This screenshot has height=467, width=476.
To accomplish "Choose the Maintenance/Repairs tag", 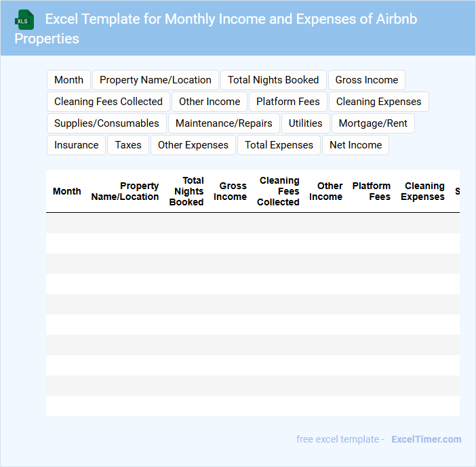I will [x=224, y=123].
